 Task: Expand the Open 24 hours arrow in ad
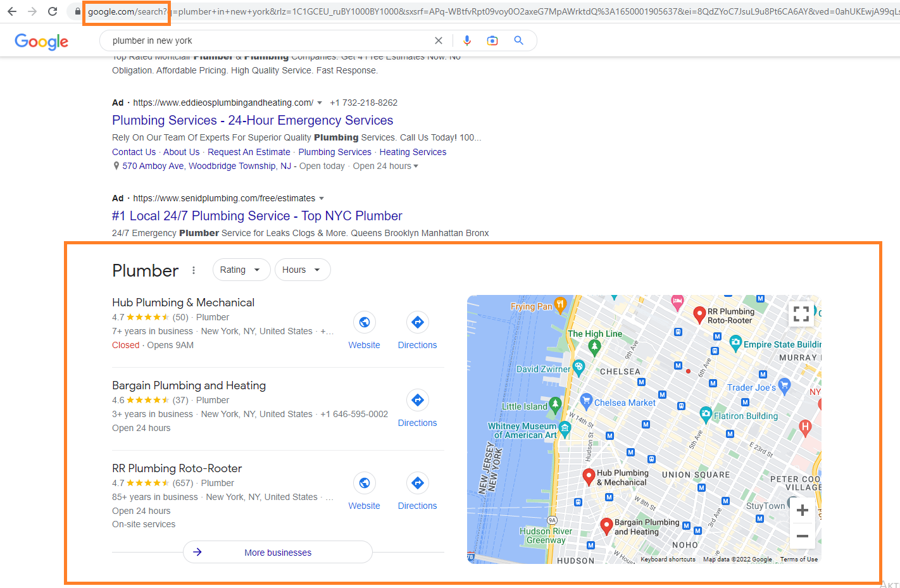[416, 166]
